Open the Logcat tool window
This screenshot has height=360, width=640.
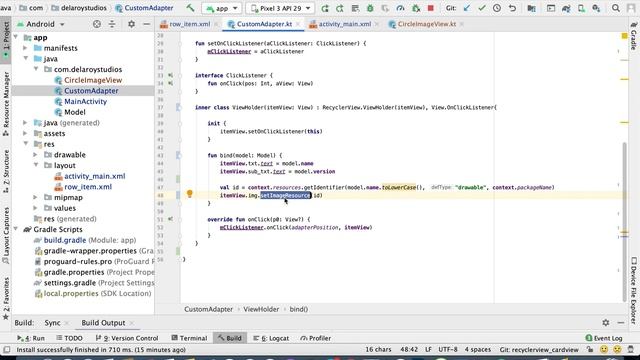tap(271, 338)
